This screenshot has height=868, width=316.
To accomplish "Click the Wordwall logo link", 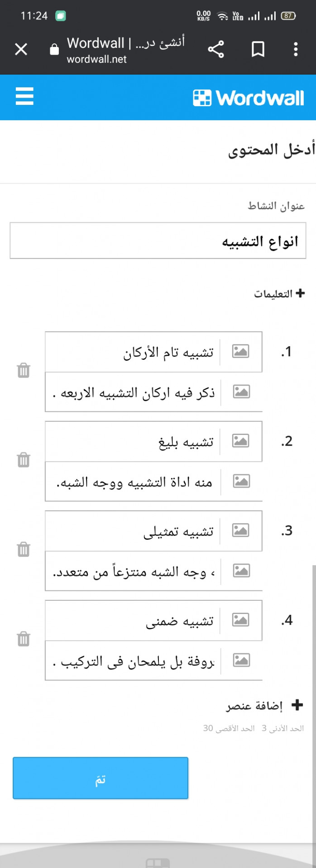I will [x=248, y=98].
